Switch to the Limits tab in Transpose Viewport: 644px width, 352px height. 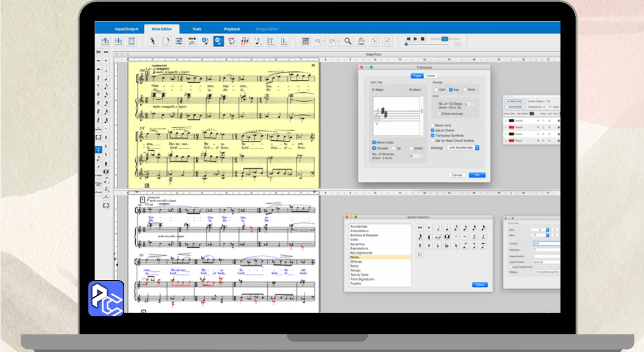[x=431, y=76]
